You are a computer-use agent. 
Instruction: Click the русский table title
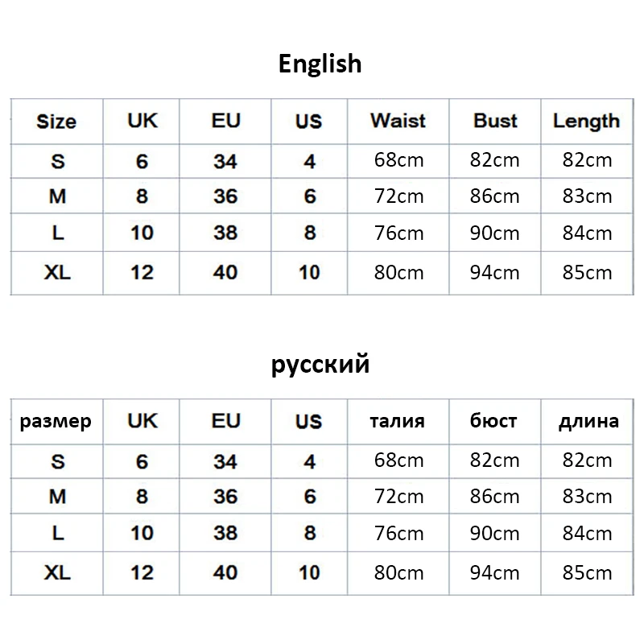pyautogui.click(x=320, y=364)
